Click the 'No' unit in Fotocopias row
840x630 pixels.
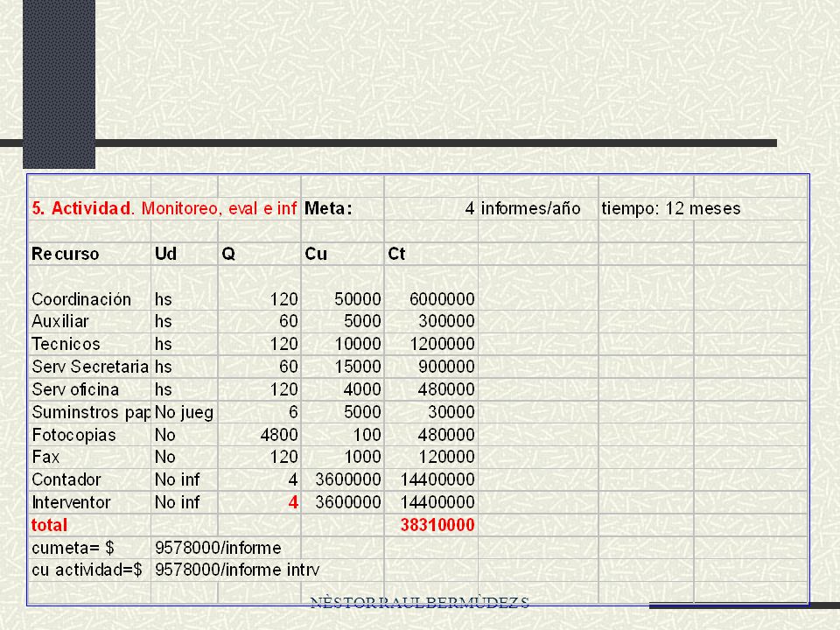[x=165, y=435]
